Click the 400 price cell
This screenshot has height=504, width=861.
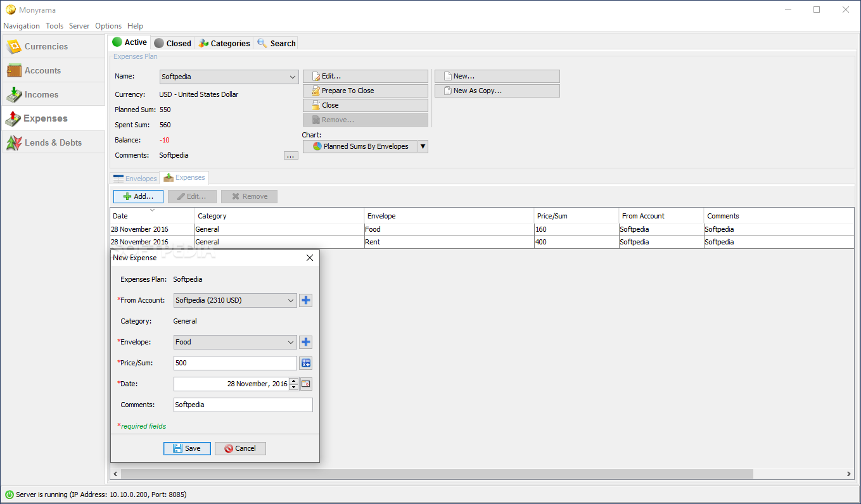[577, 242]
